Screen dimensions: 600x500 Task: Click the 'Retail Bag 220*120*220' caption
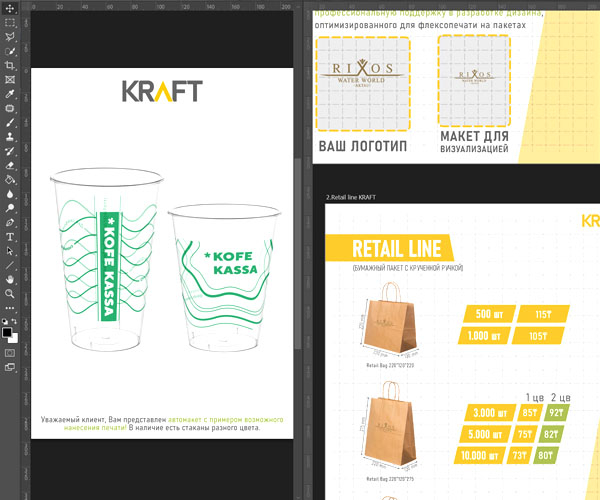click(x=390, y=365)
